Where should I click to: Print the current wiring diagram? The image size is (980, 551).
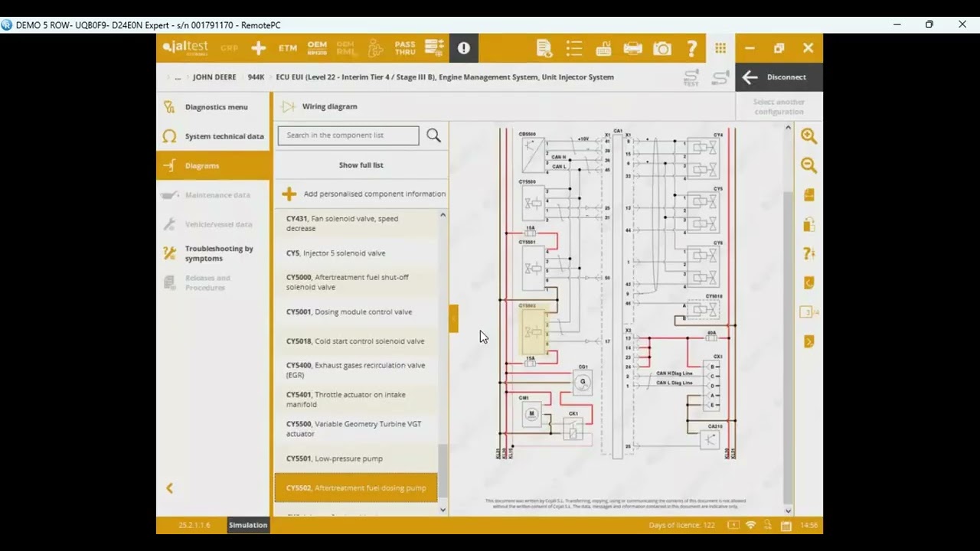point(633,48)
